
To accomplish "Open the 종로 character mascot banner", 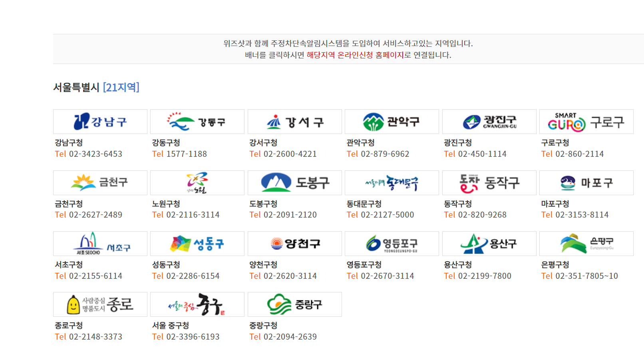I will (x=100, y=304).
